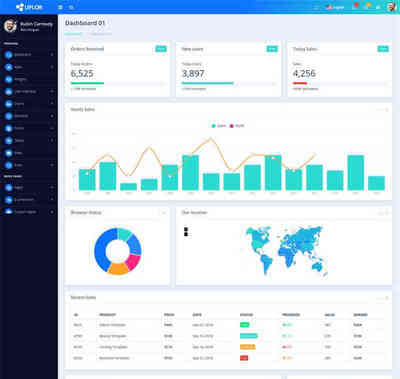
Task: Select the teal donut chart segment
Action: (125, 234)
